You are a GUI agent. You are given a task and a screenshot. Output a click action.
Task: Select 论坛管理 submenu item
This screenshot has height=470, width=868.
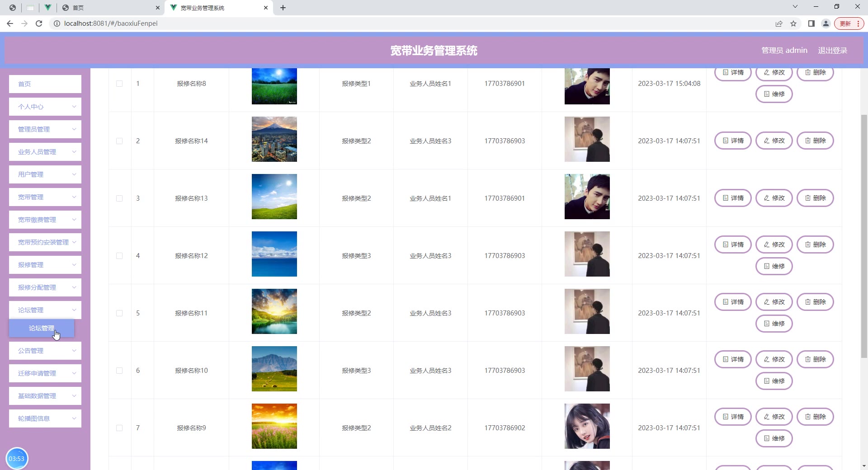tap(42, 328)
